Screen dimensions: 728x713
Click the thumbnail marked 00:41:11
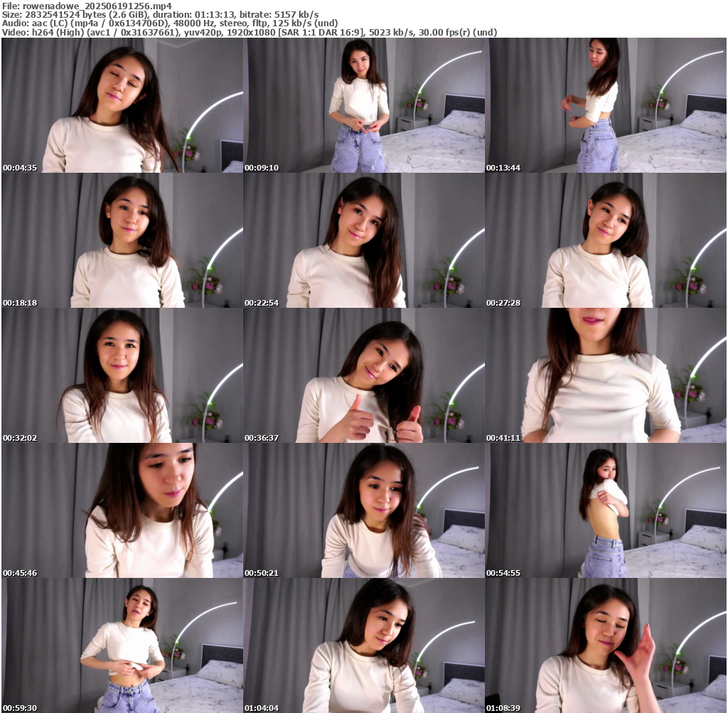point(606,375)
